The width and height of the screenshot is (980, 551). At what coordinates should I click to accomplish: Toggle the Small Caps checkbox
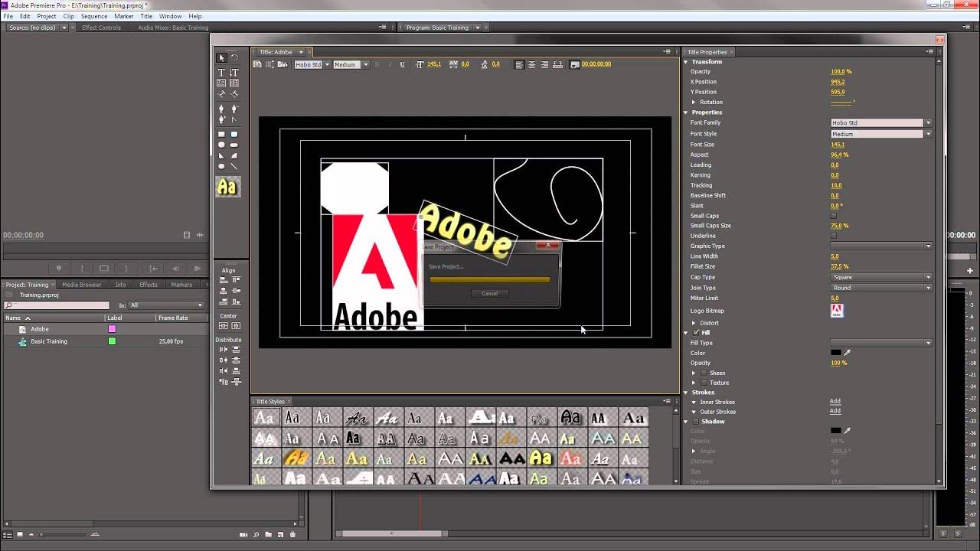pyautogui.click(x=834, y=216)
